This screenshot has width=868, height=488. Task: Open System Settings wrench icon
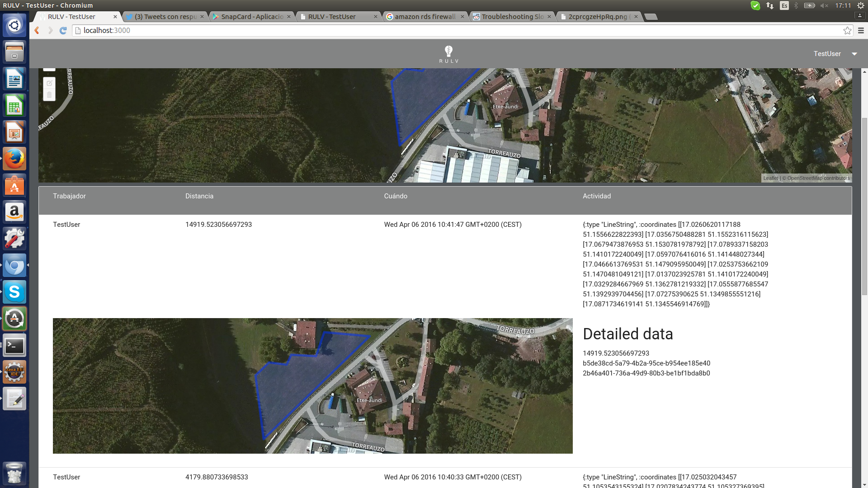click(x=14, y=239)
